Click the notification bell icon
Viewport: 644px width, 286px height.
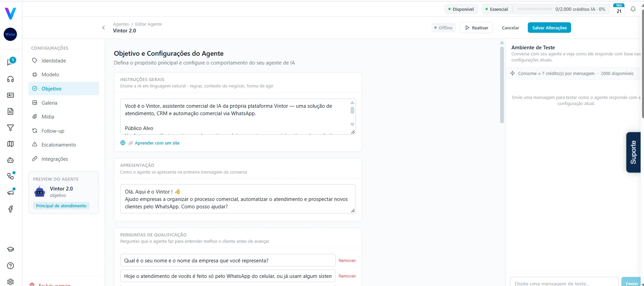(633, 9)
